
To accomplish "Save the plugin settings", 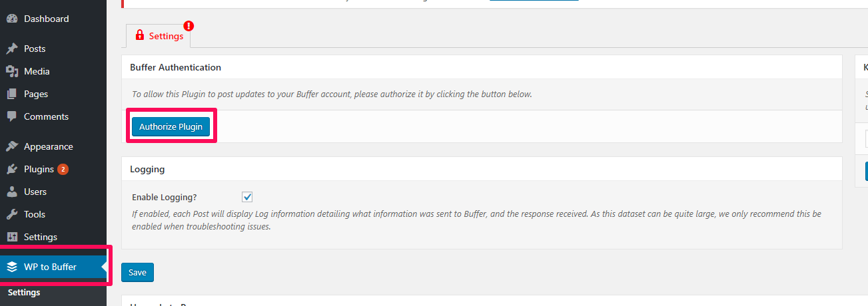I will (x=137, y=273).
